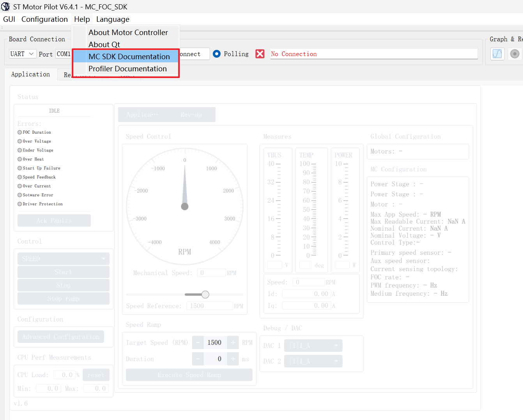Click the Execute Speed Ramp button
This screenshot has height=420, width=523.
point(189,375)
